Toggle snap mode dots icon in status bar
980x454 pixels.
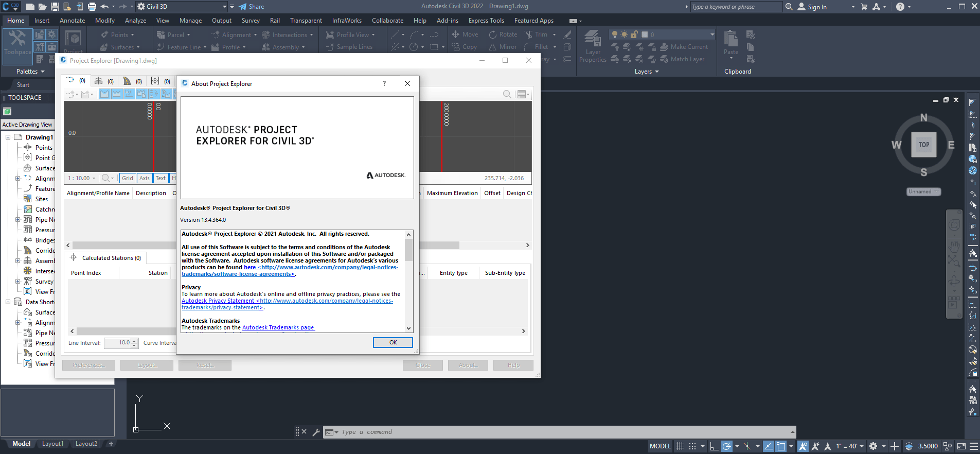point(692,446)
